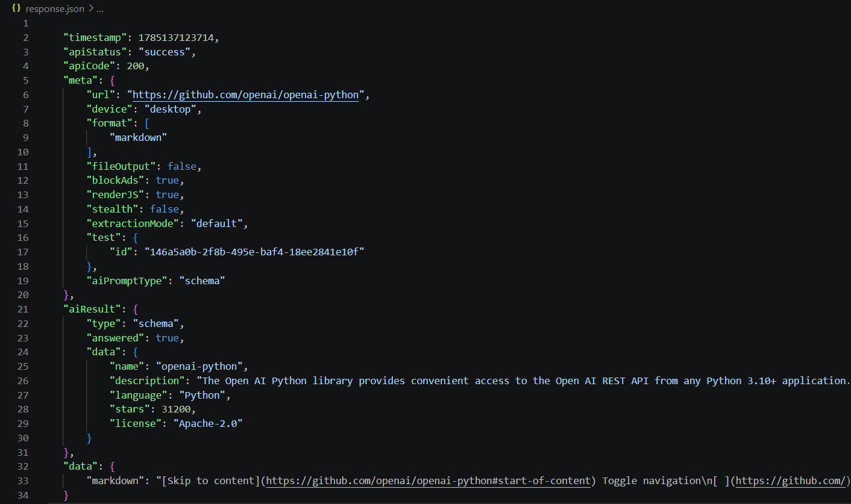Select the number 200 on line 4
The width and height of the screenshot is (851, 504).
[x=136, y=66]
